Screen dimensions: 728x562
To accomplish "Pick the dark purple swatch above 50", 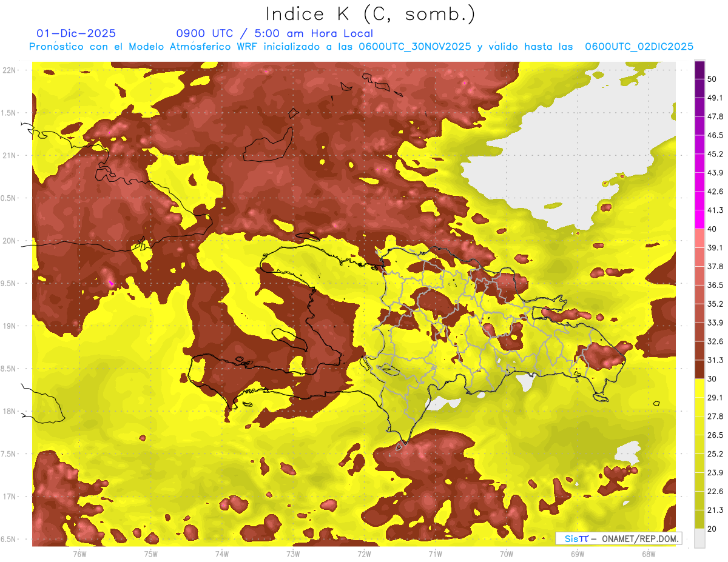I will [x=699, y=70].
